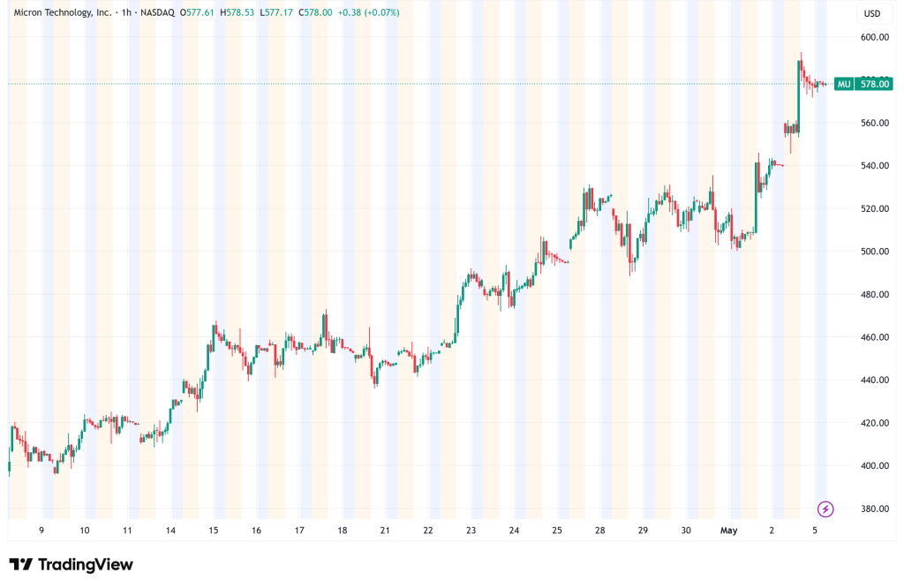Select the low value L577.17
Image resolution: width=904 pixels, height=588 pixels.
[x=276, y=12]
